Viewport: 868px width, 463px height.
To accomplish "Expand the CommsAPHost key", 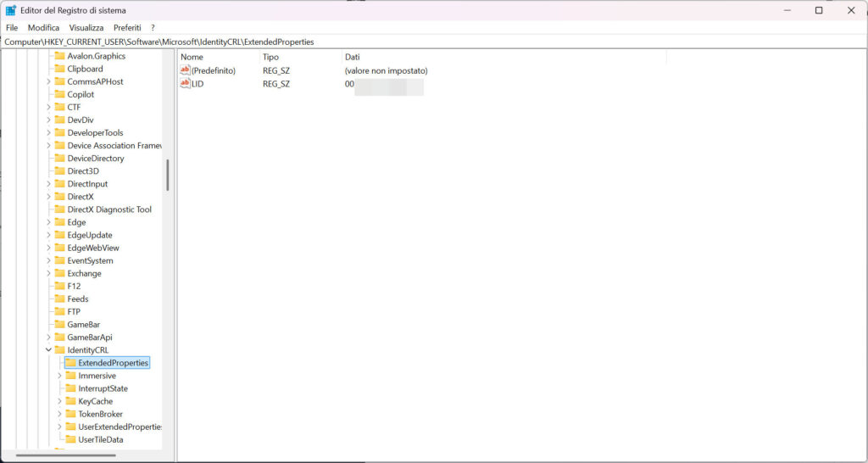I will click(x=48, y=81).
